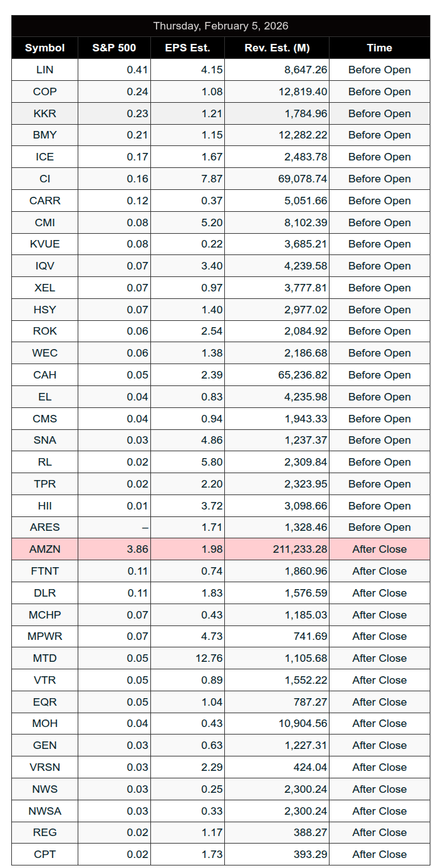
Task: Select the CPT ticker symbol
Action: click(x=44, y=854)
